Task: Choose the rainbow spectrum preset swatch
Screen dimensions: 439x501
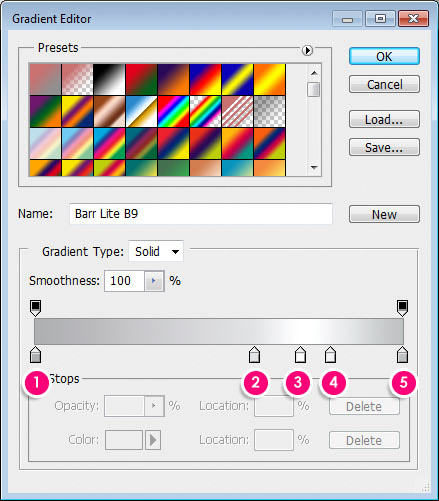Action: click(173, 111)
